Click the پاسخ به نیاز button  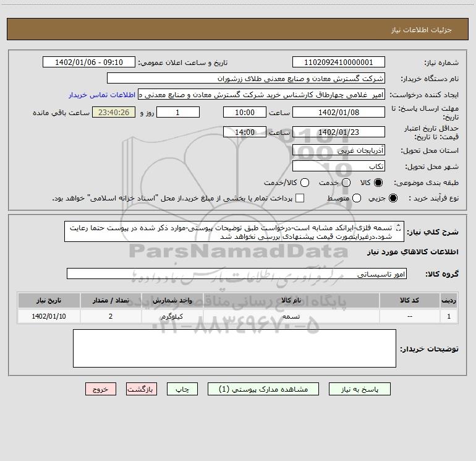359,389
